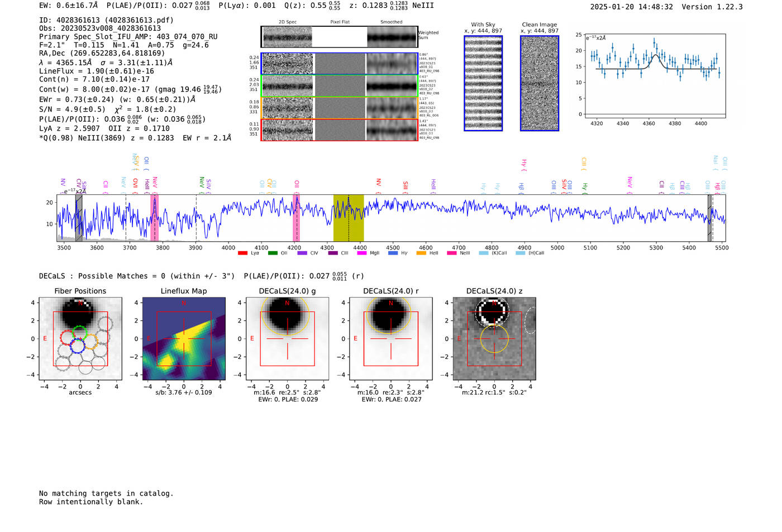782x532 pixels.
Task: Click the 's/b: 3.76 +/- 0.109' label
Action: tap(184, 392)
